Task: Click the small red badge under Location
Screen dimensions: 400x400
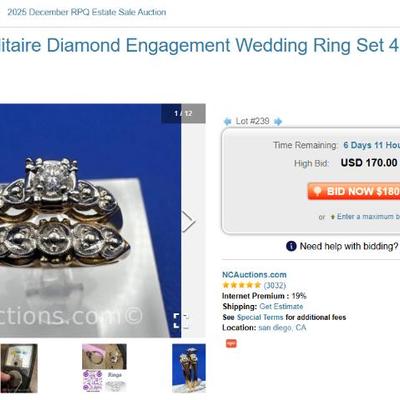Action: pyautogui.click(x=231, y=343)
